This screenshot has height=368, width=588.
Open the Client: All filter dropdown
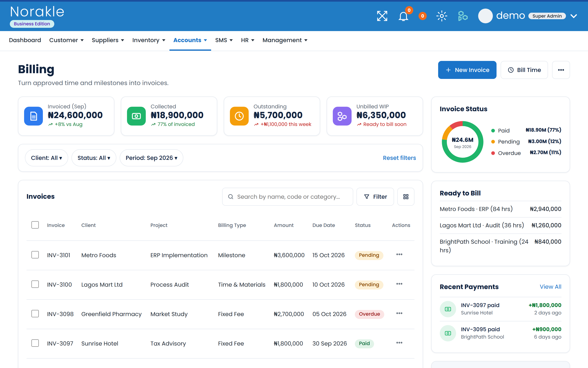pos(46,158)
